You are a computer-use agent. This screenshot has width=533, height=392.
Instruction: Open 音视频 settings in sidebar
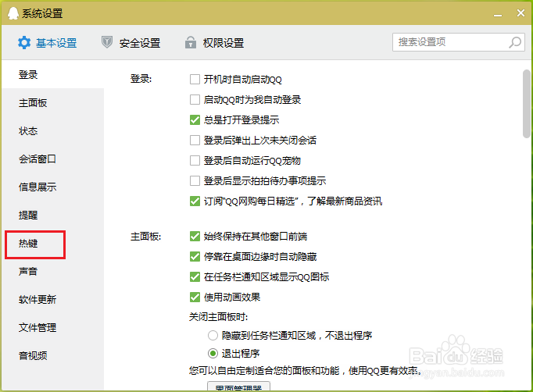tap(52, 355)
